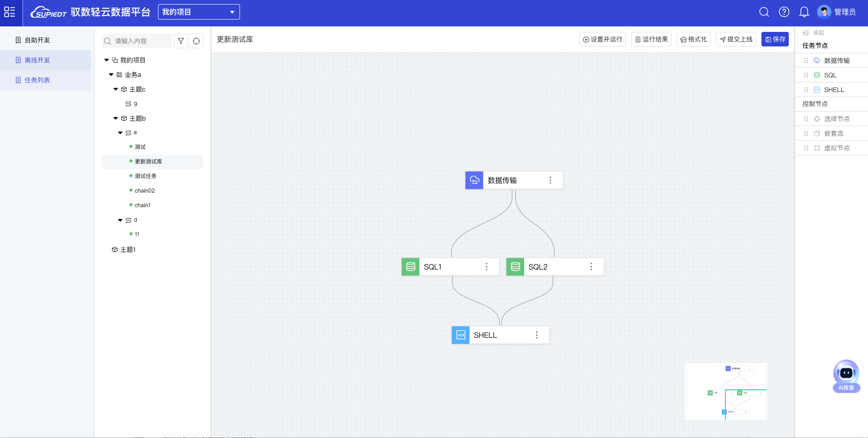
Task: Select the 测试任务 tree item
Action: 146,176
